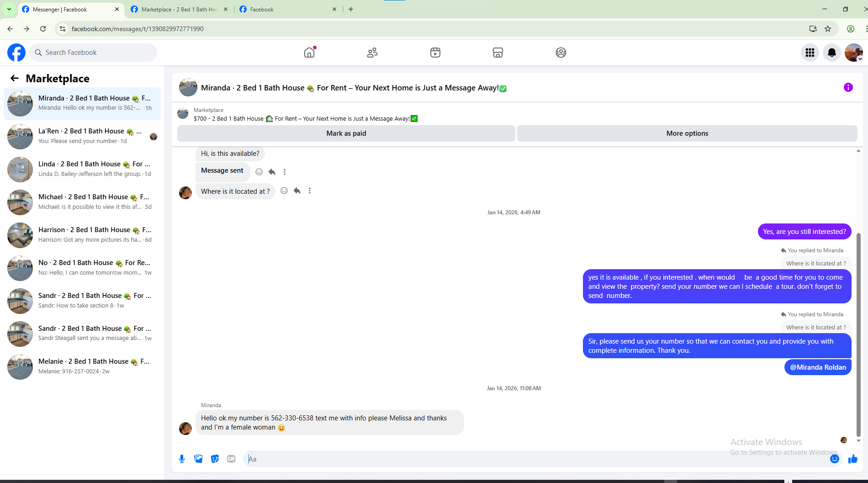The width and height of the screenshot is (868, 483).
Task: Open the Home feed icon
Action: pyautogui.click(x=309, y=53)
